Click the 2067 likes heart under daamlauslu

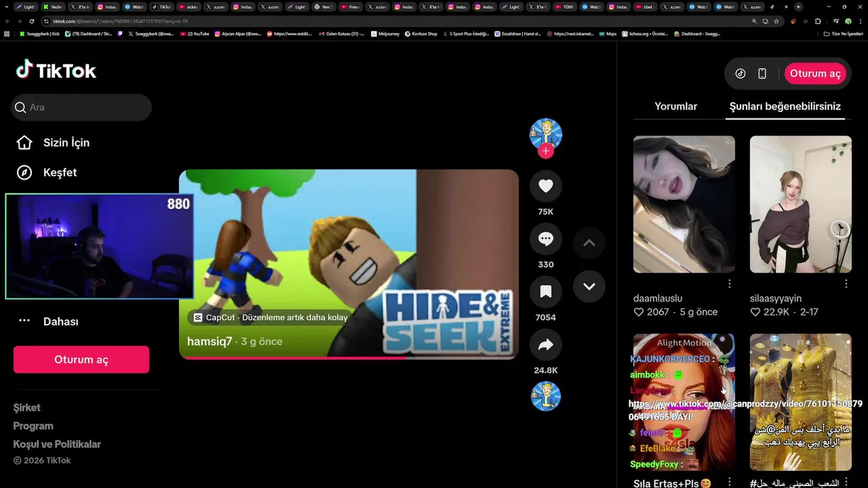pos(638,312)
